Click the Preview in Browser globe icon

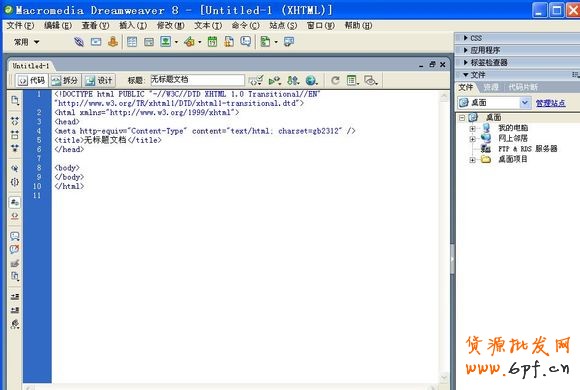(311, 80)
